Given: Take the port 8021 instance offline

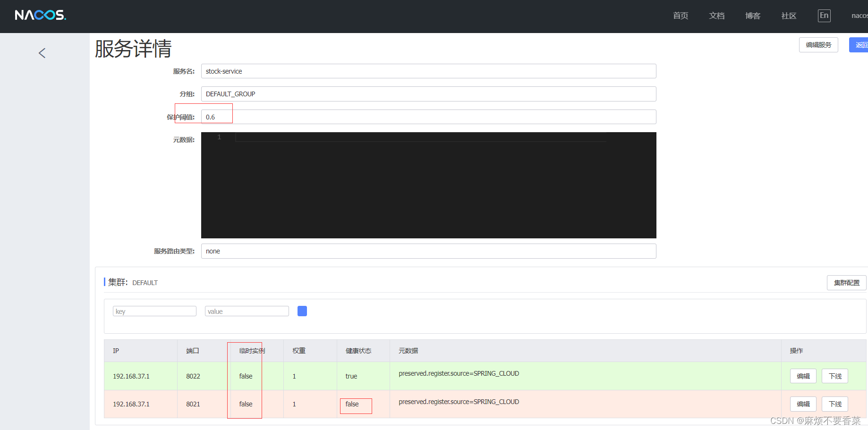Looking at the screenshot, I should click(x=835, y=404).
